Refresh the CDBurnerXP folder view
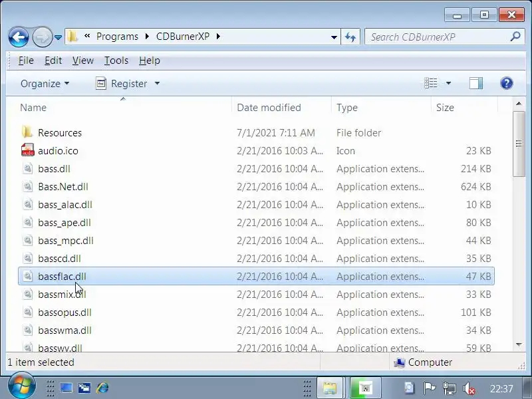The height and width of the screenshot is (399, 532). point(350,37)
